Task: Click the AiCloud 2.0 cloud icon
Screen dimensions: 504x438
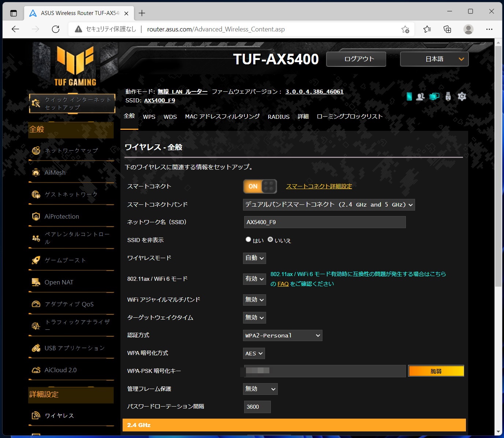Action: click(36, 370)
